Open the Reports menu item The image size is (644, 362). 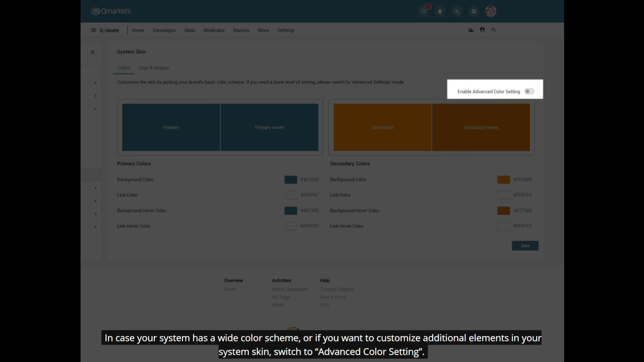[241, 30]
